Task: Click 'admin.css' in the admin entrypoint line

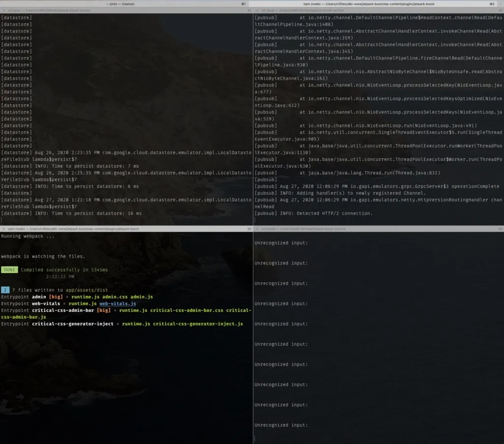Action: (x=115, y=296)
